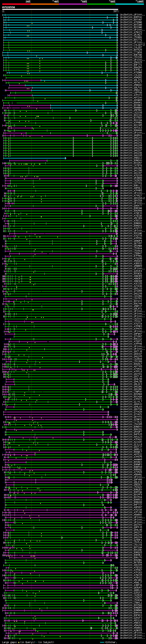
Task: Select the UniRef100_A7VM27 hit
Action: [131, 196]
